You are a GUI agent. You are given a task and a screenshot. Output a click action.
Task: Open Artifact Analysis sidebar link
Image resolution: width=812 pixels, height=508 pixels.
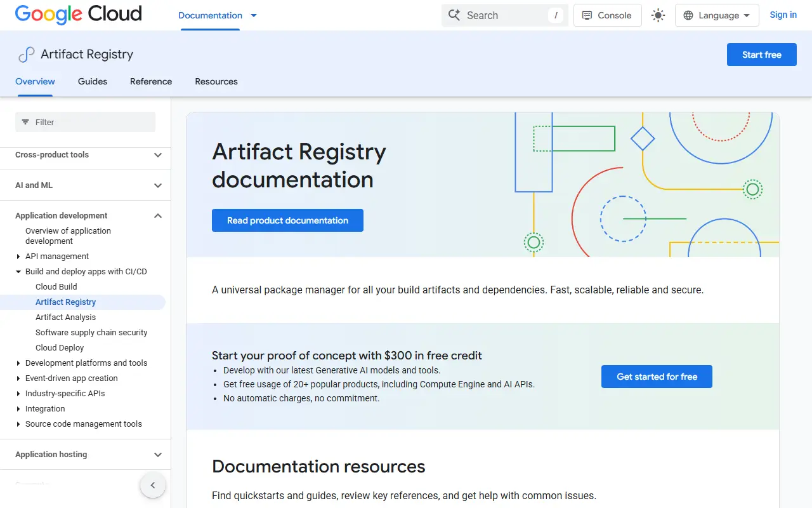point(66,317)
